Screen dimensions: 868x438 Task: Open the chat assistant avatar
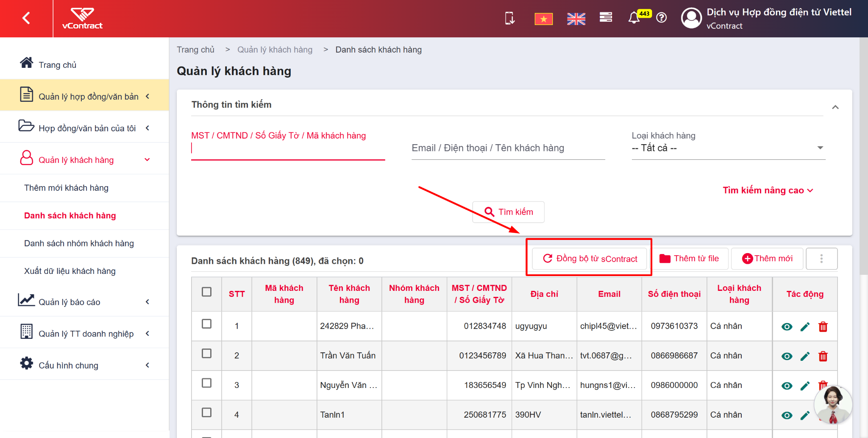point(833,405)
